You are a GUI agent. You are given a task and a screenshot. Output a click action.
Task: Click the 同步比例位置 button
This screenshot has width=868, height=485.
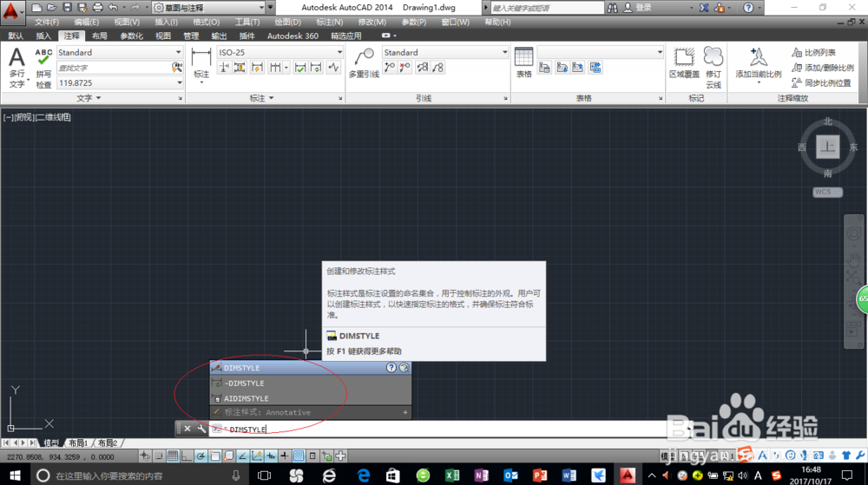pos(821,83)
